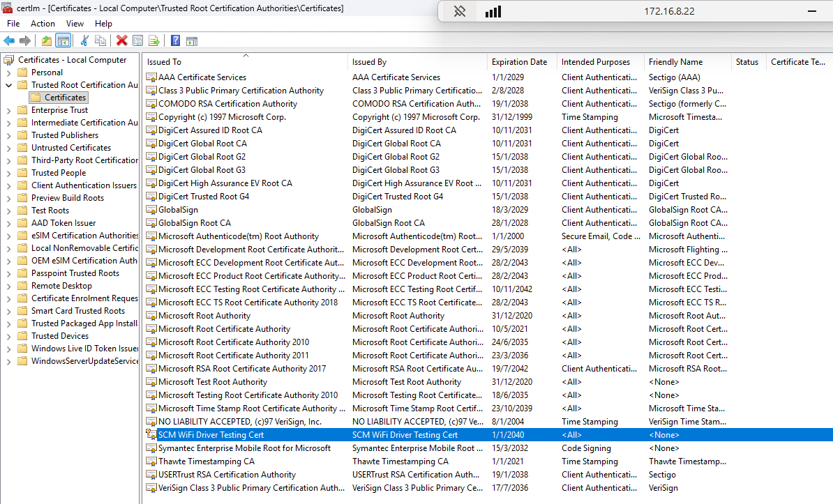Click the Export List toolbar icon
The image size is (833, 504).
154,41
